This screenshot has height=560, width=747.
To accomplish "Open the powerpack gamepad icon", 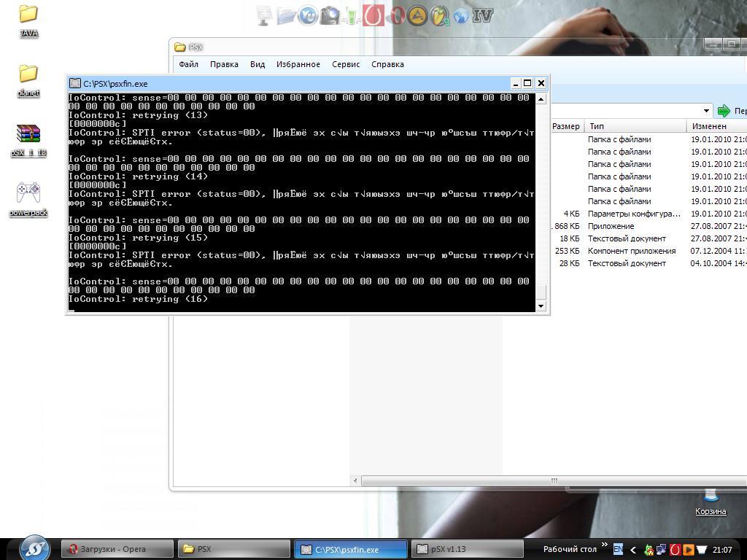I will 28,193.
